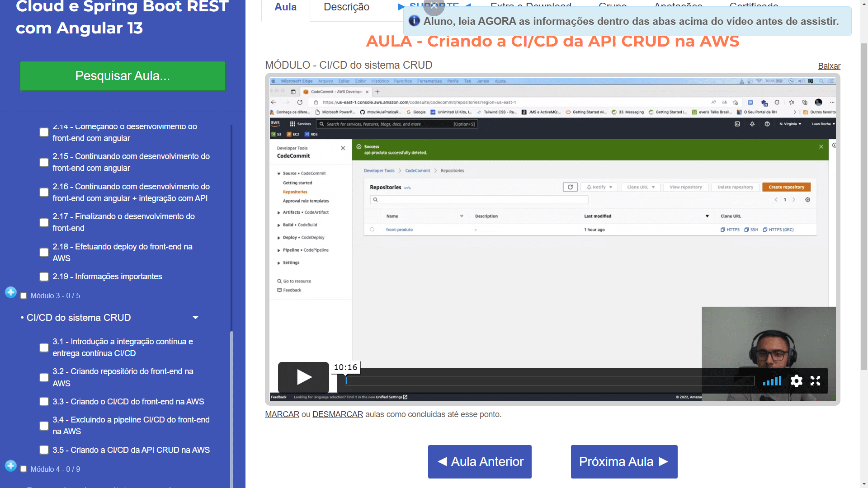
Task: Go to Aula Anterior
Action: (x=480, y=462)
